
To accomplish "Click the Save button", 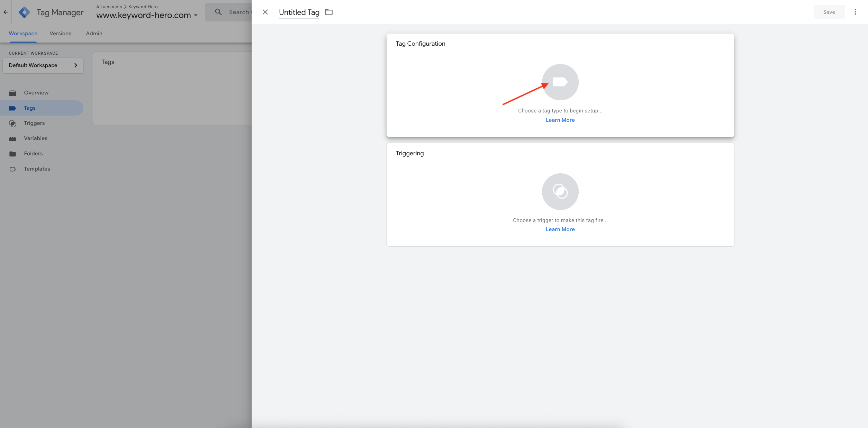I will click(x=829, y=12).
